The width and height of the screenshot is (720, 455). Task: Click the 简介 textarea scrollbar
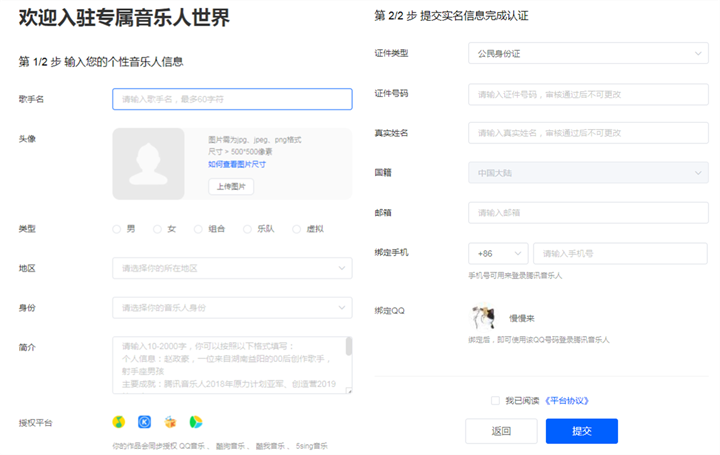(x=348, y=348)
